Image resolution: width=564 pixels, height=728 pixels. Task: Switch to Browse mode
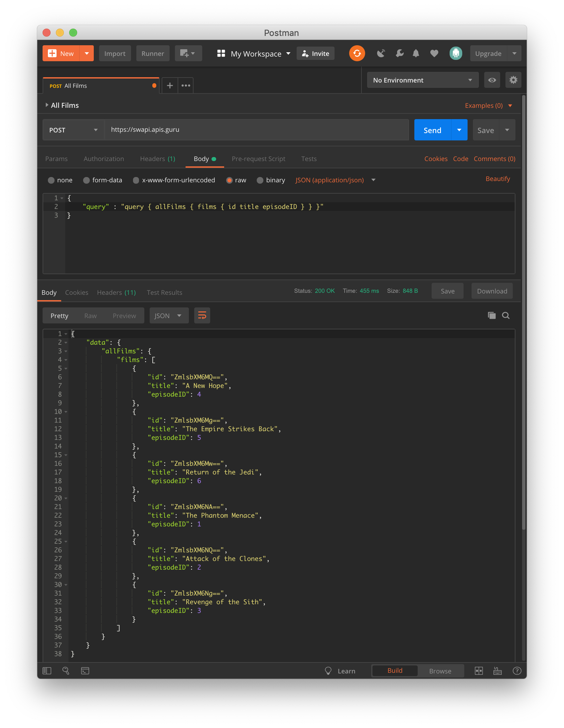pos(440,671)
